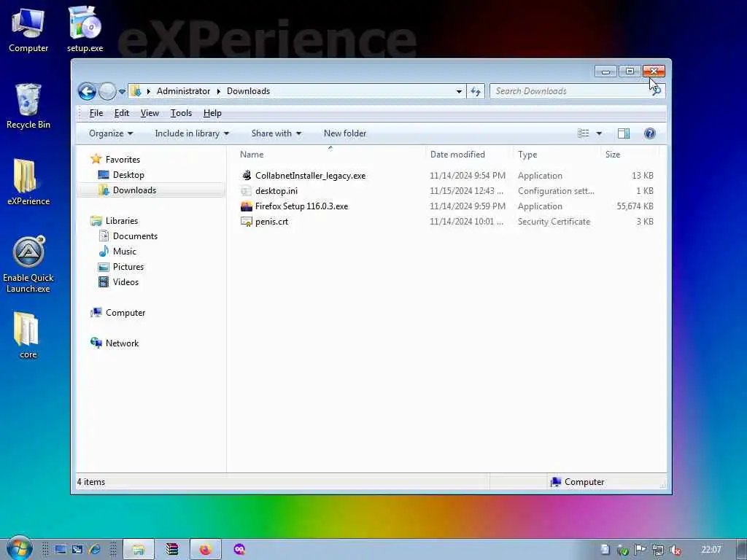Select Administrator in the address breadcrumb
This screenshot has width=747, height=560.
pos(183,91)
